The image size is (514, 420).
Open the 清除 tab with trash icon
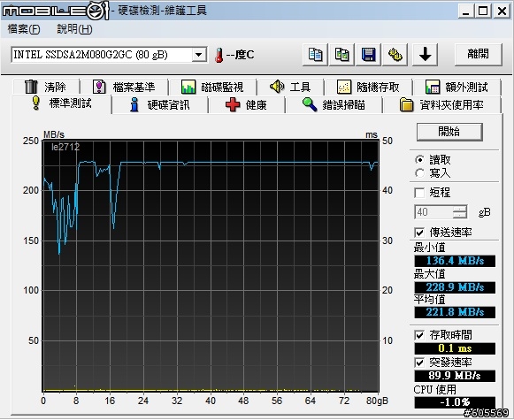[x=46, y=87]
